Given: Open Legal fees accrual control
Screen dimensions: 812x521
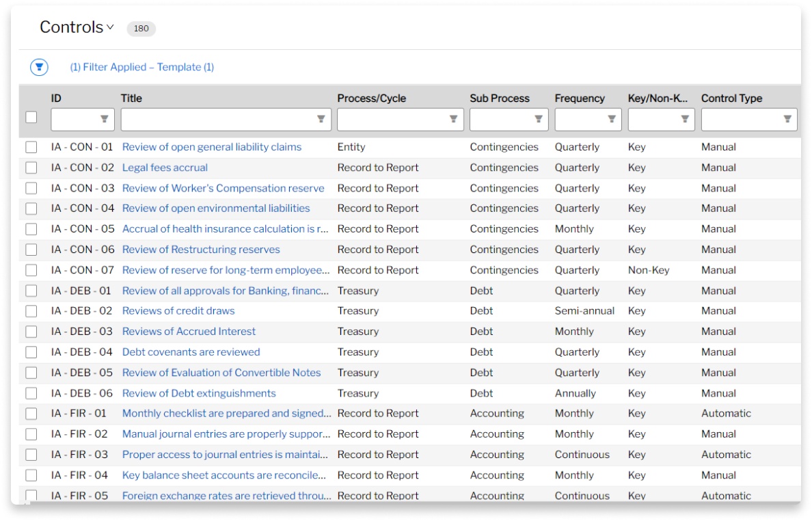Looking at the screenshot, I should [x=165, y=168].
